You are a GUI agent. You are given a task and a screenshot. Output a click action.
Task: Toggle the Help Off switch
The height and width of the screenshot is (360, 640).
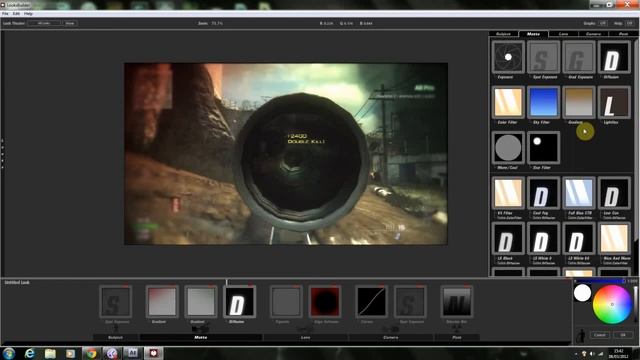[629, 23]
